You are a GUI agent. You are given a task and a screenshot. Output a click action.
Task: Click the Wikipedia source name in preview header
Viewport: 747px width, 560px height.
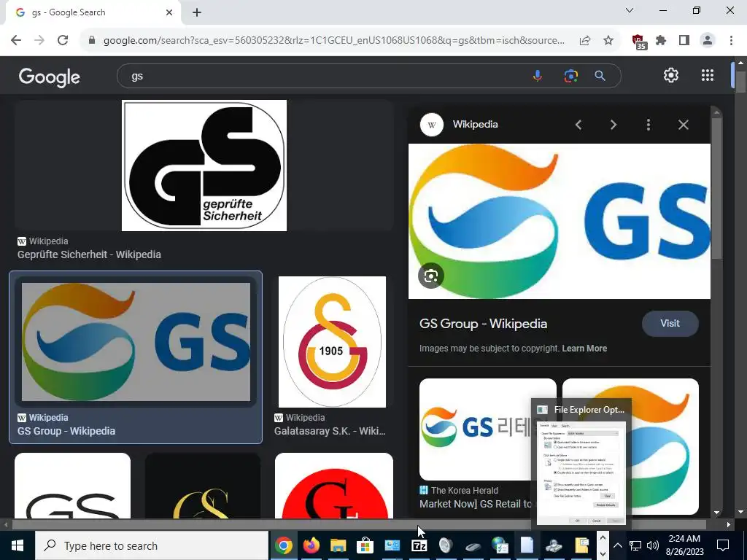point(475,124)
